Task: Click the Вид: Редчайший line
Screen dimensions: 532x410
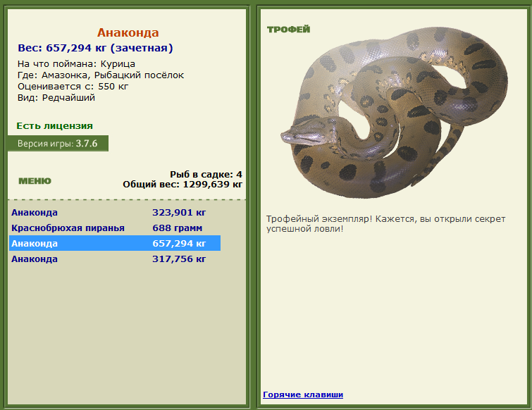Action: click(x=56, y=98)
